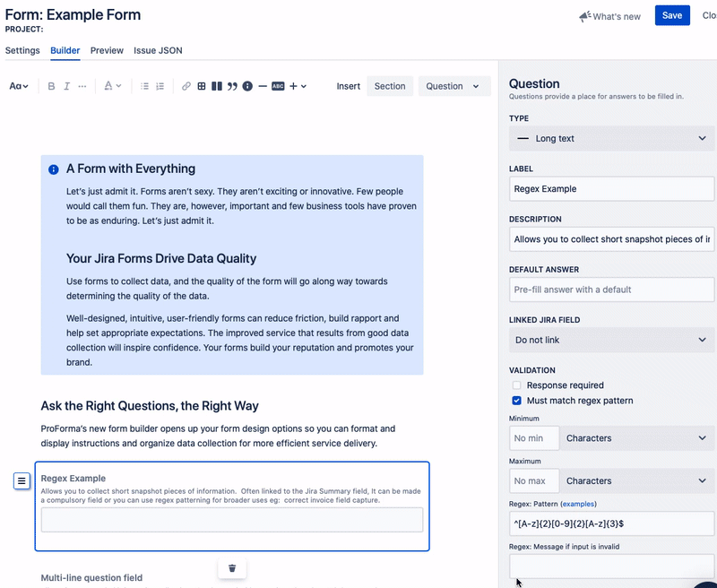Click the Default Answer input field

tap(611, 290)
